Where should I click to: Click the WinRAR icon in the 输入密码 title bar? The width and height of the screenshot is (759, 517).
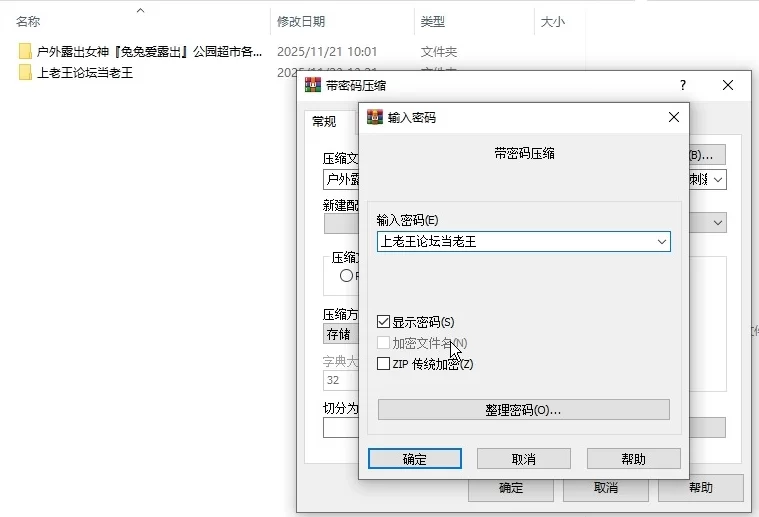tap(375, 117)
